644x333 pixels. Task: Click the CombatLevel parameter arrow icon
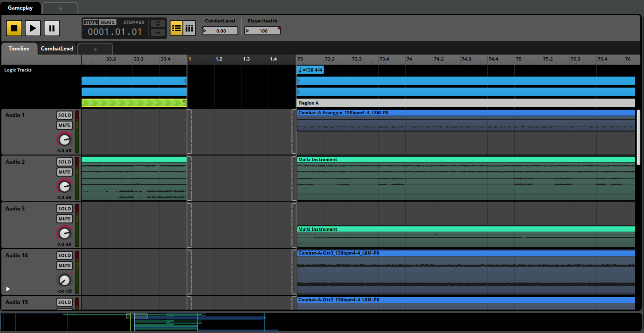click(205, 31)
